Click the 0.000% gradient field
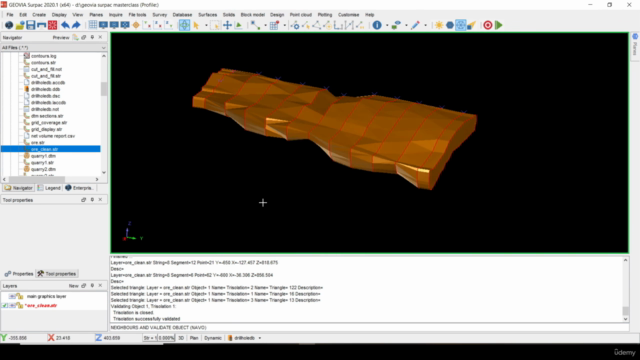 coord(166,338)
